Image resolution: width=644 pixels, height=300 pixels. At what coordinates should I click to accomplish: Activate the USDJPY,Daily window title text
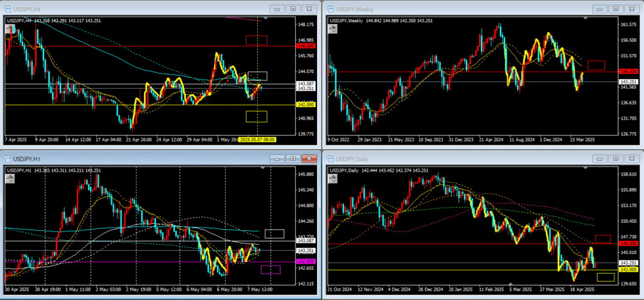click(x=352, y=158)
